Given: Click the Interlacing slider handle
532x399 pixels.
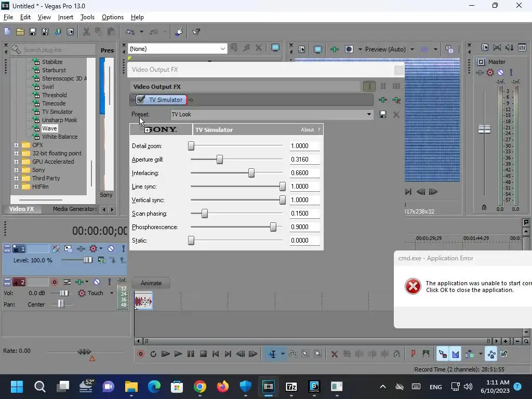Looking at the screenshot, I should click(251, 173).
